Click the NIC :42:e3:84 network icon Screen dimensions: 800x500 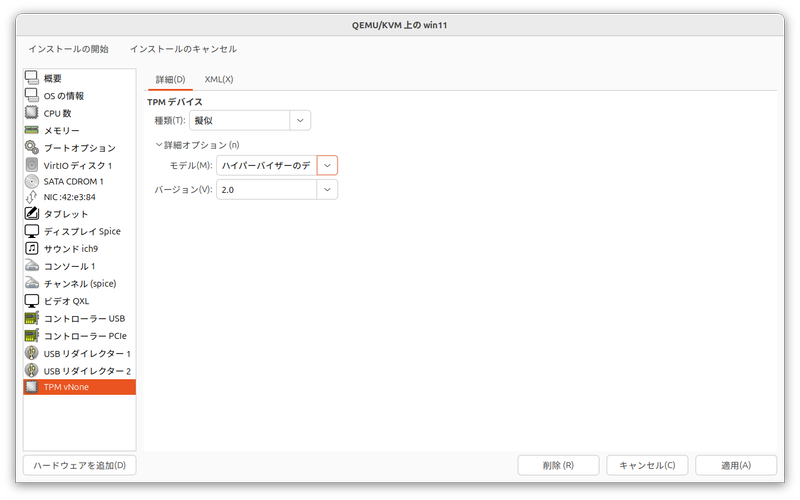pyautogui.click(x=32, y=196)
